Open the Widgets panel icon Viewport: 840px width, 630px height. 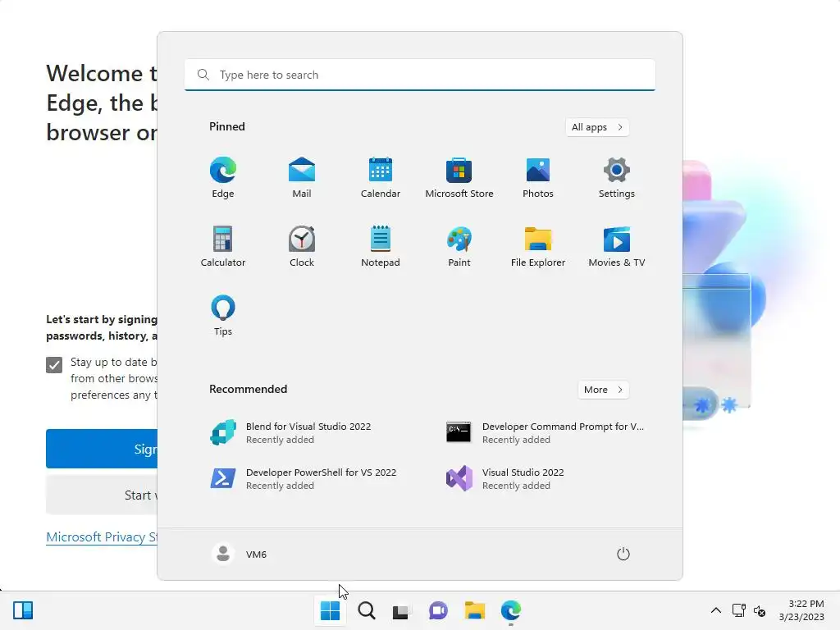(x=23, y=610)
